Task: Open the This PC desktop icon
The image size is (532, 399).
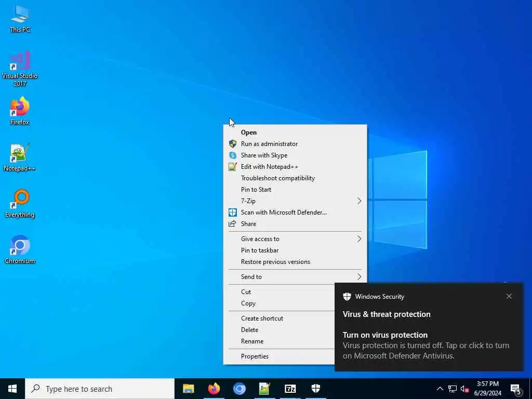Action: pyautogui.click(x=20, y=19)
